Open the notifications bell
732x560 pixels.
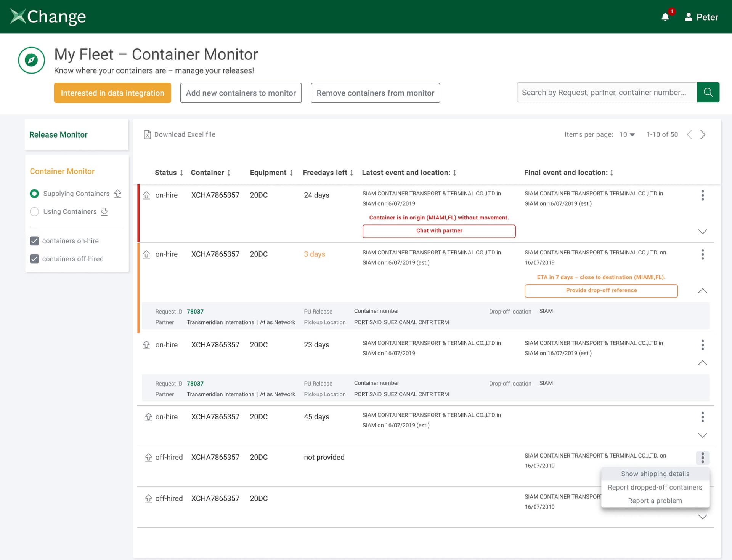(665, 17)
